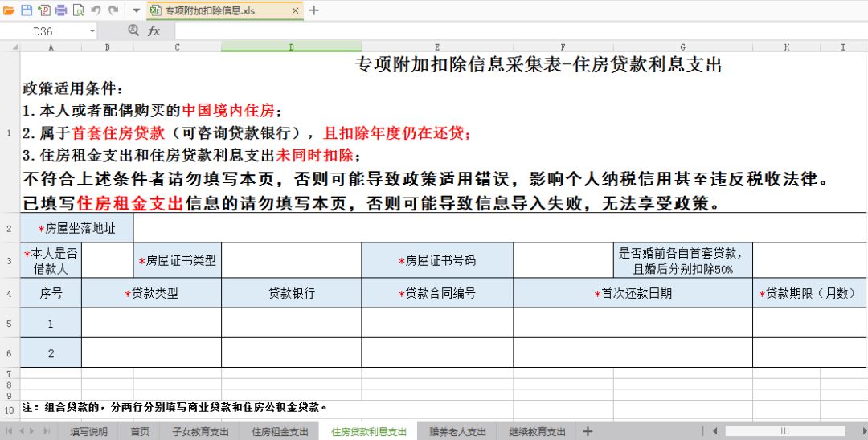Click the Open folder icon

(x=9, y=10)
